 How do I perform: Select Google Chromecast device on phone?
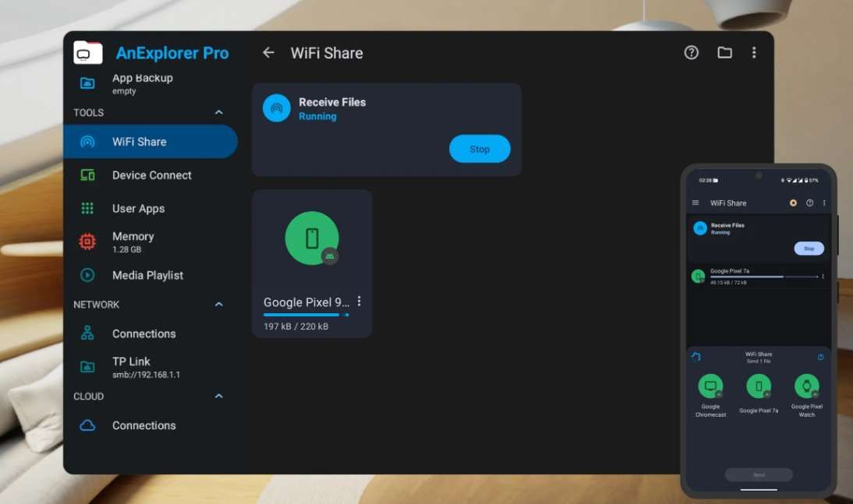(710, 386)
